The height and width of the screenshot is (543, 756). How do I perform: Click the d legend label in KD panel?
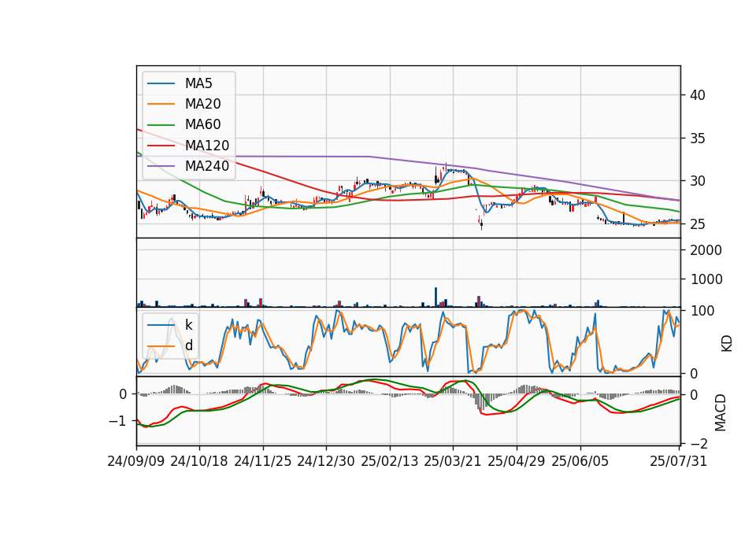pyautogui.click(x=189, y=345)
